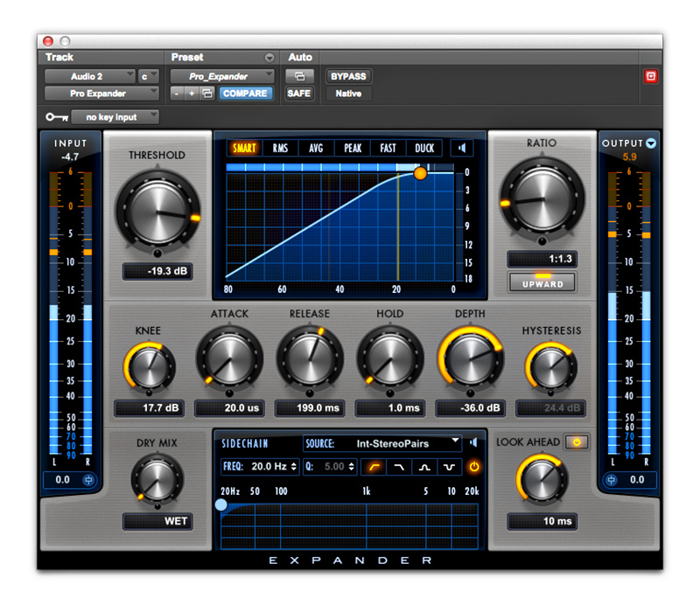The width and height of the screenshot is (700, 612).
Task: Click the Native button
Action: 348,94
